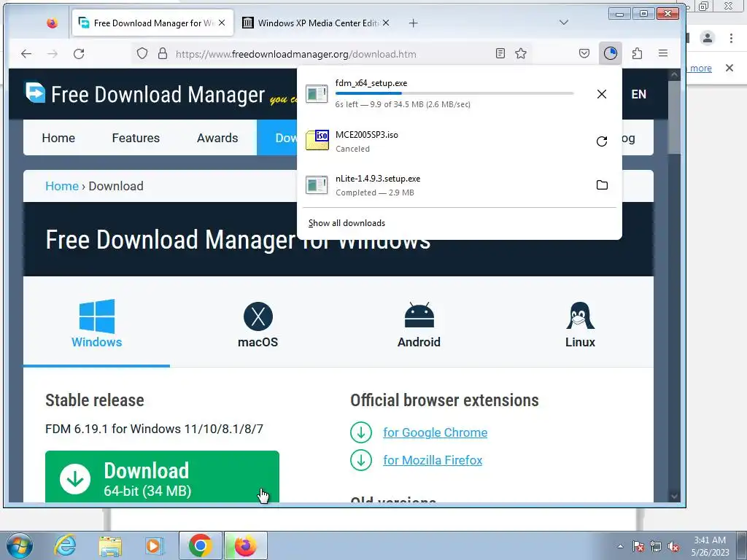
Task: Toggle the downloads panel toolbar icon
Action: click(611, 53)
